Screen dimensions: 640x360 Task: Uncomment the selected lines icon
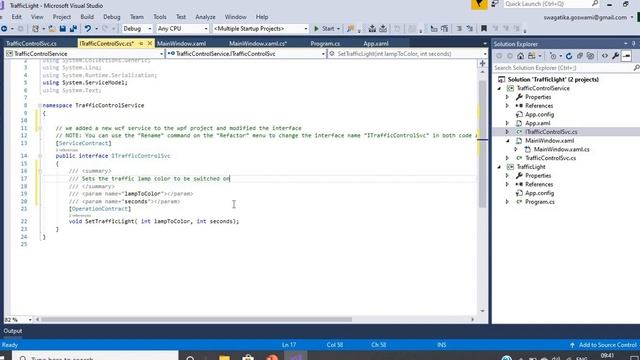click(470, 29)
